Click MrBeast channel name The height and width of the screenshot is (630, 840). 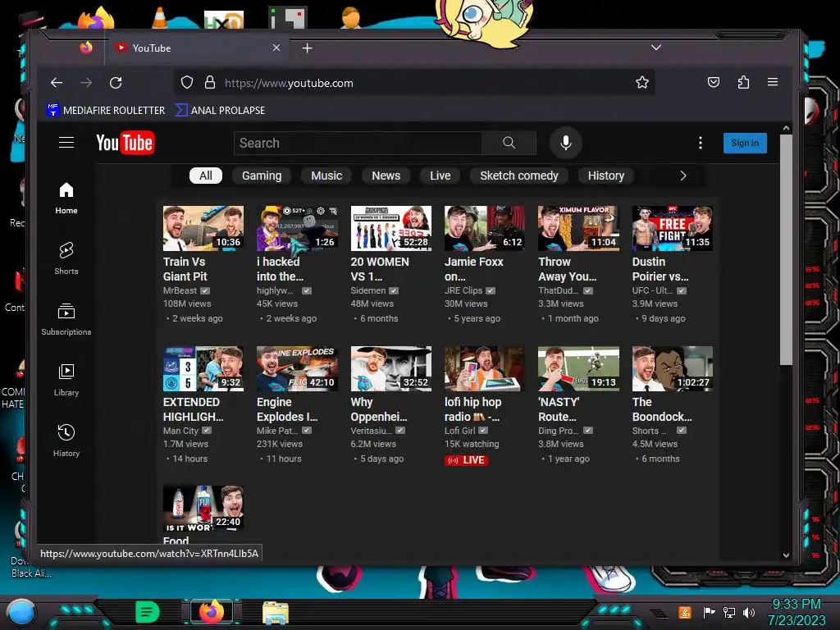point(180,290)
